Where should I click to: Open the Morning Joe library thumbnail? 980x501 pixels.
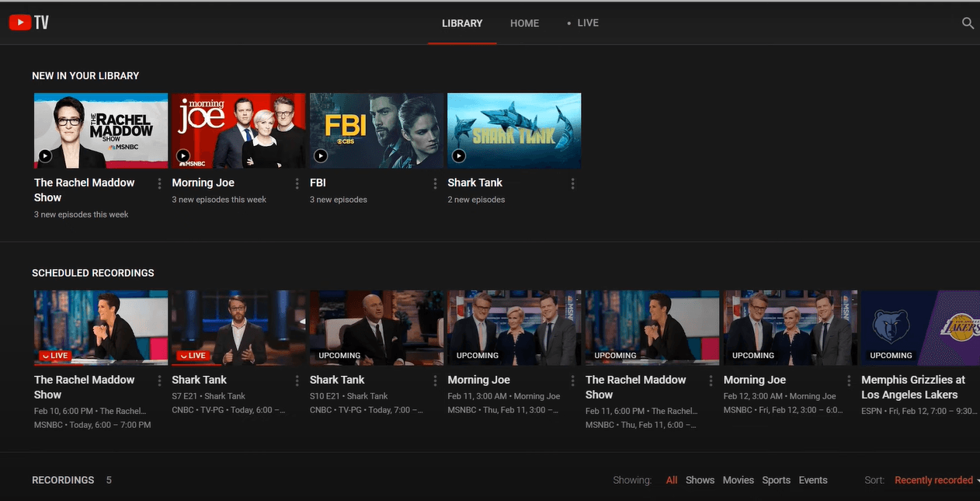(x=238, y=130)
